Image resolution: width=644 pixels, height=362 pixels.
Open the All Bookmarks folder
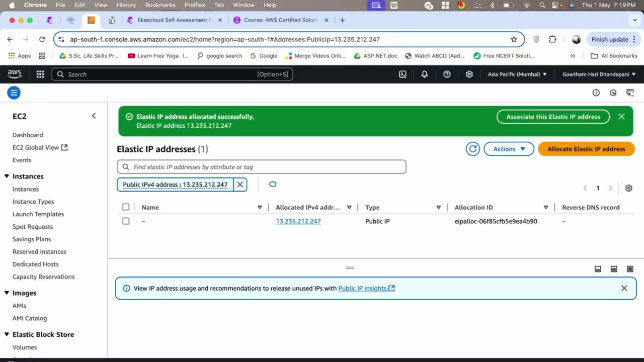(x=614, y=56)
